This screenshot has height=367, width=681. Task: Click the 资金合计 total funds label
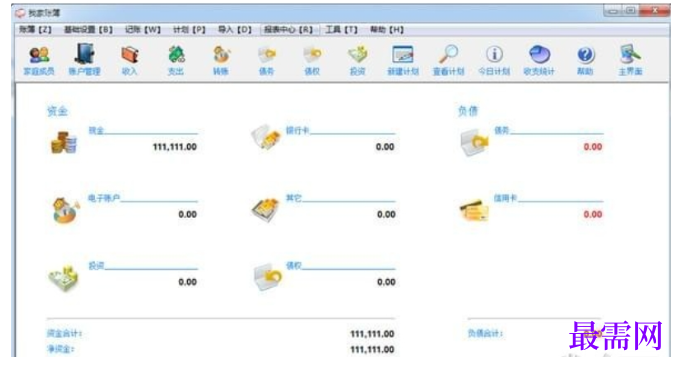pos(64,334)
